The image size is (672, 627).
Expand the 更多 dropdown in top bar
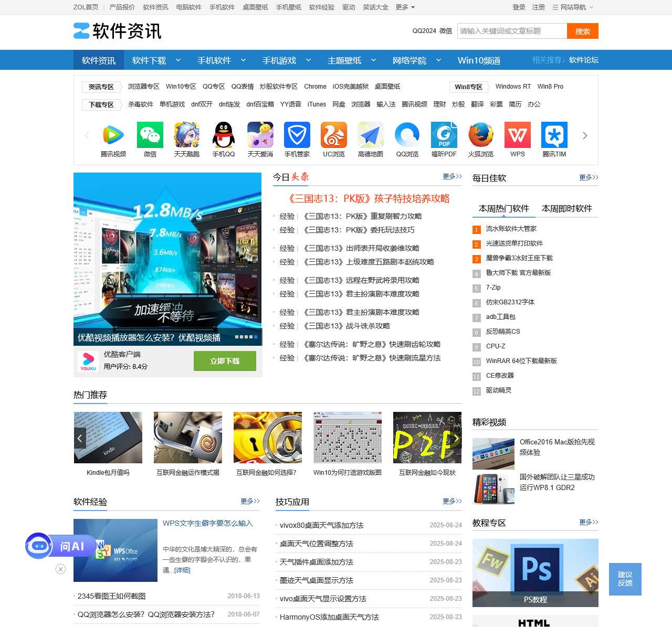point(405,7)
